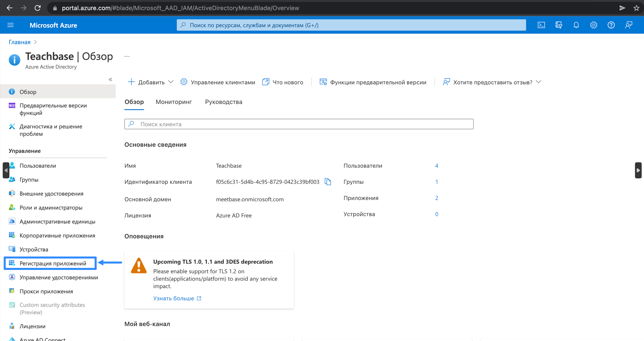This screenshot has height=341, width=644.
Task: Open Что нового from toolbar
Action: tap(283, 82)
